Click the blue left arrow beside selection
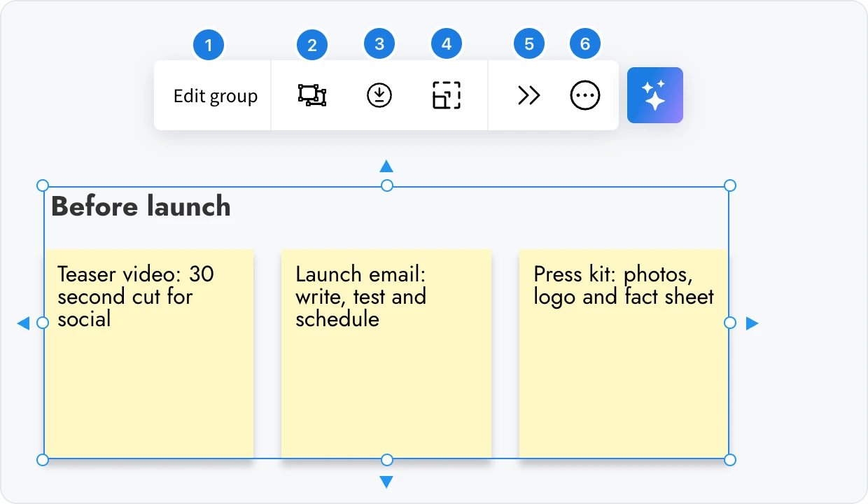 pos(23,323)
